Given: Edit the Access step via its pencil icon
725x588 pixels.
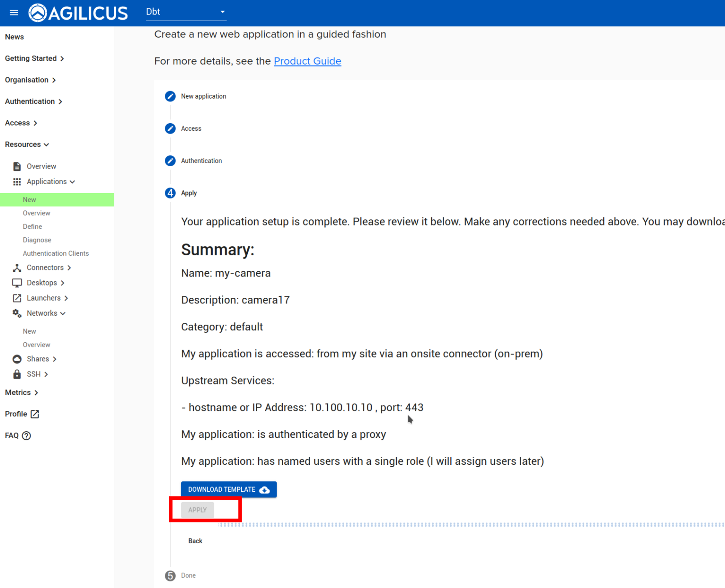Looking at the screenshot, I should tap(170, 128).
